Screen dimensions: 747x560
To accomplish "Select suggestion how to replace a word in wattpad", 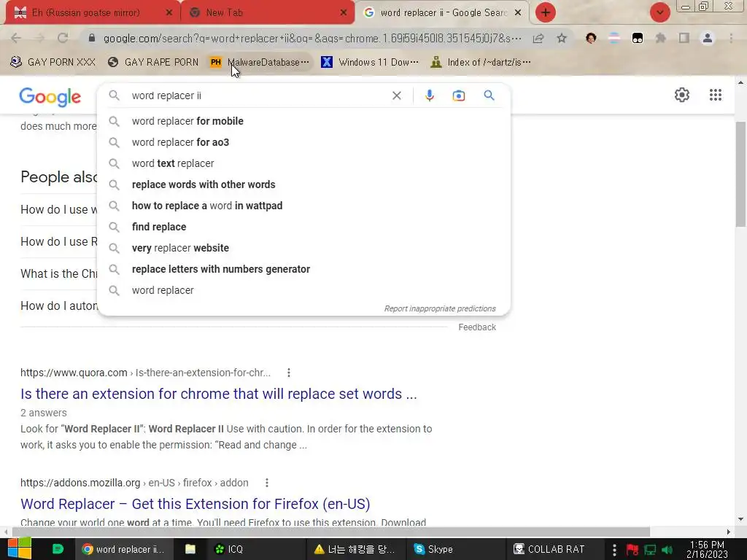I will pos(303,206).
